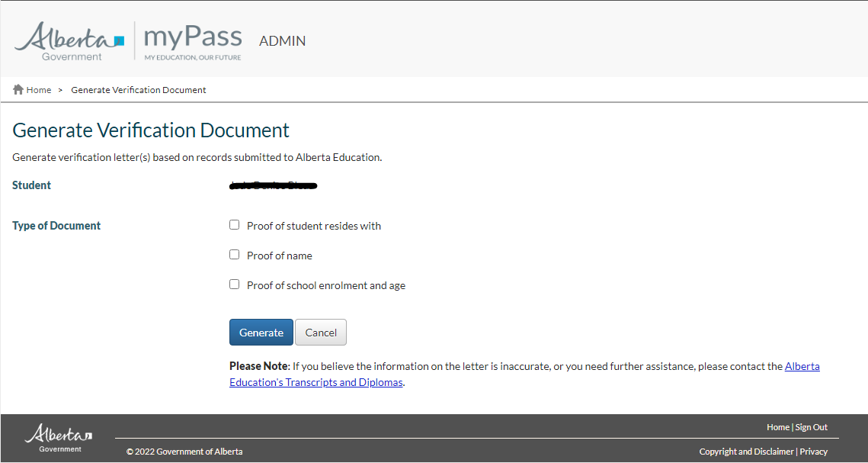The width and height of the screenshot is (868, 463).
Task: Select 'Generate Verification Document' in the breadcrumb
Action: (138, 89)
